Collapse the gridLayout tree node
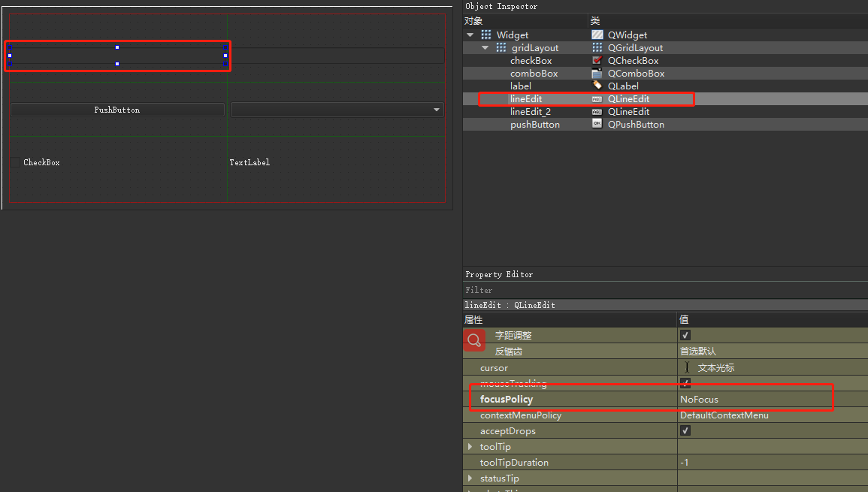The width and height of the screenshot is (868, 492). pos(485,47)
